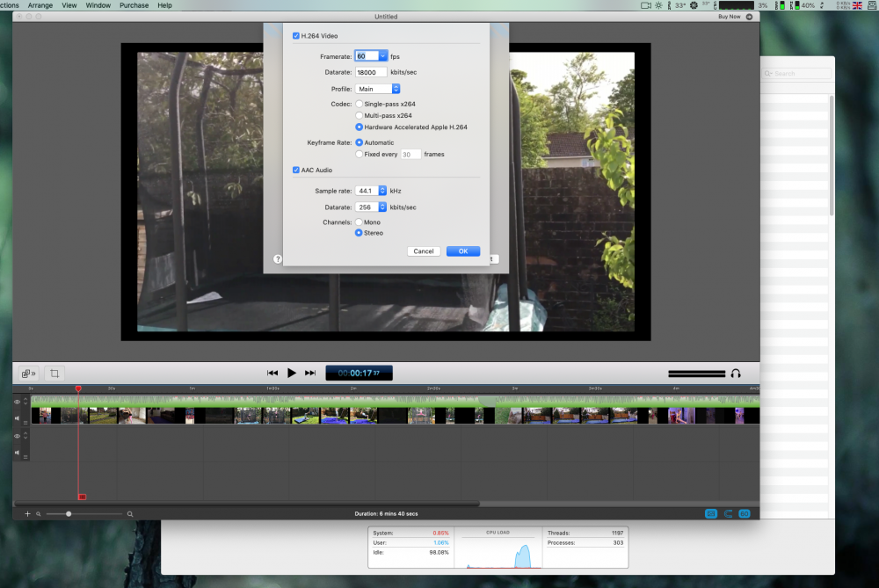Expand second track height with up-down chevrons
879x588 pixels.
click(25, 436)
